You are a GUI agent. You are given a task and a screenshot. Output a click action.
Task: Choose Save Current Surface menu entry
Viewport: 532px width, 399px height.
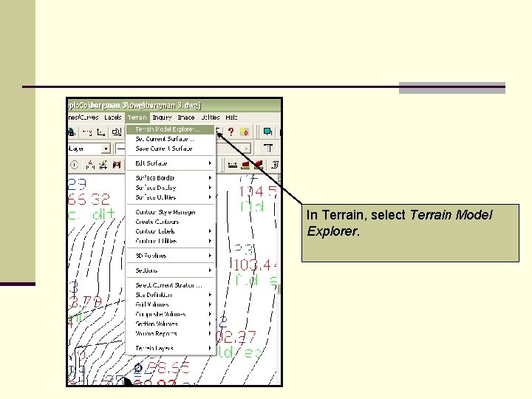pos(171,149)
